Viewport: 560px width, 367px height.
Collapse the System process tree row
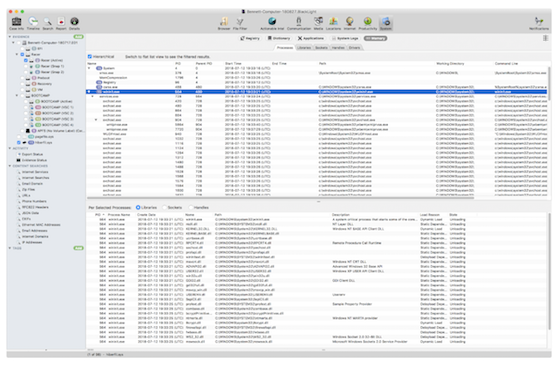tap(89, 68)
